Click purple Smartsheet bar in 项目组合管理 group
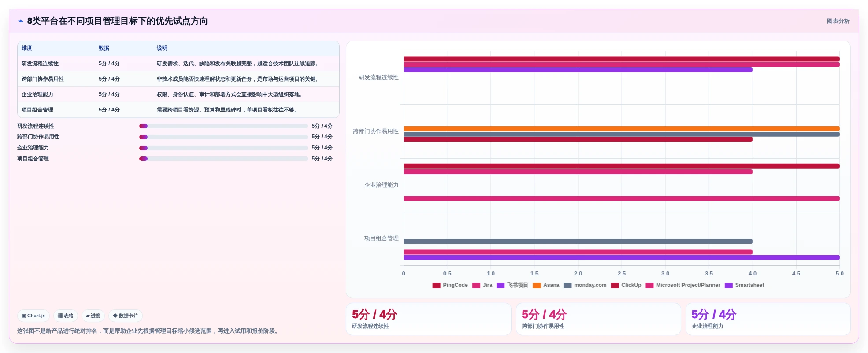Viewport: 868px width, 353px height. click(x=622, y=257)
